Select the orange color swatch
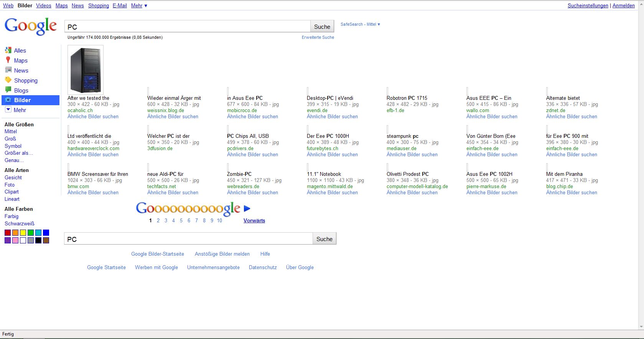This screenshot has width=644, height=339. tap(15, 233)
